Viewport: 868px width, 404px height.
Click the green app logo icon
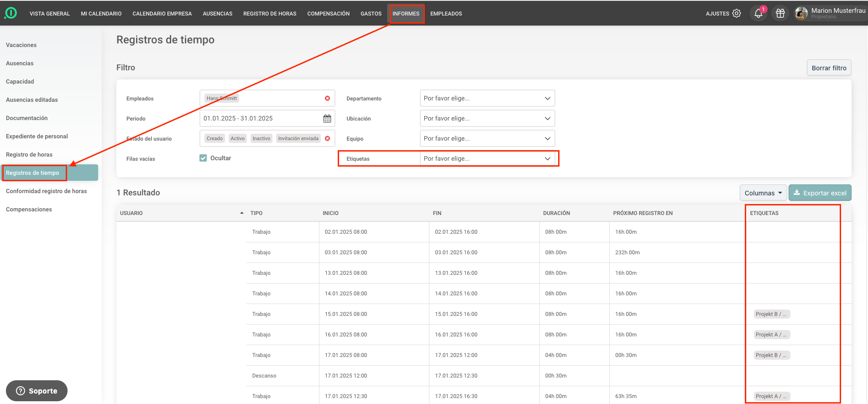[10, 13]
